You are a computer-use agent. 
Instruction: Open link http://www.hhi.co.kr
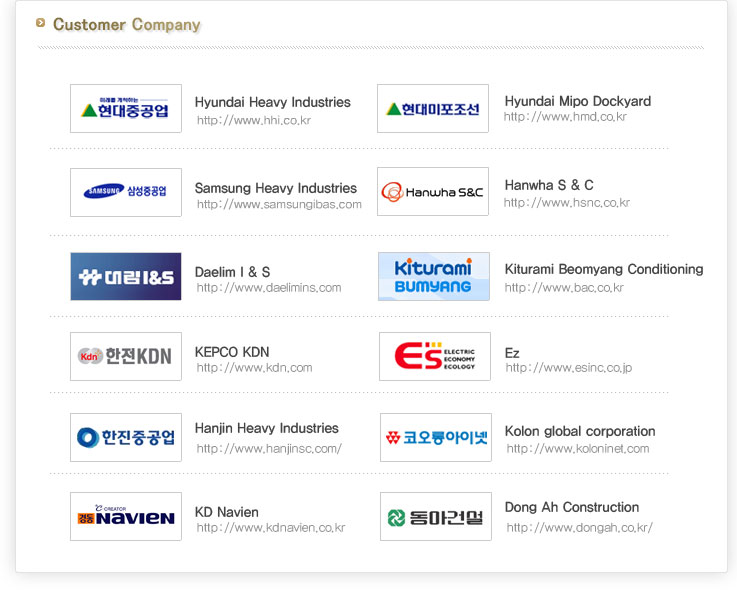click(x=254, y=120)
